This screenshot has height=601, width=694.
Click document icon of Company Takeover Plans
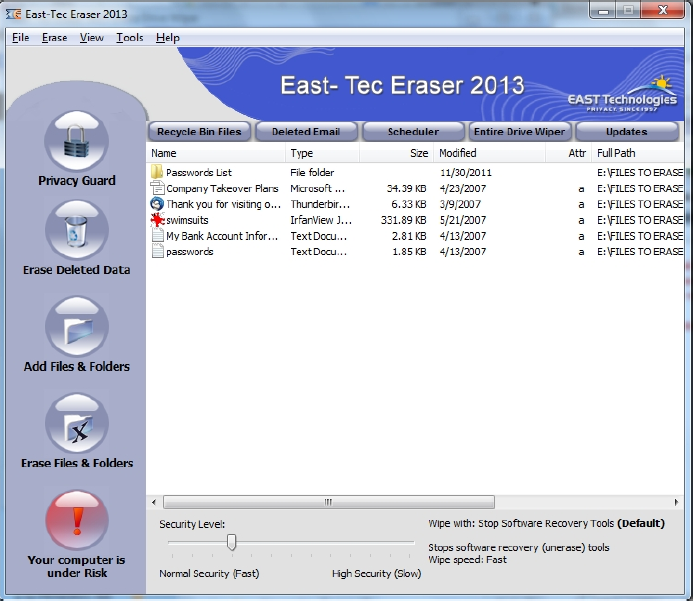point(157,188)
